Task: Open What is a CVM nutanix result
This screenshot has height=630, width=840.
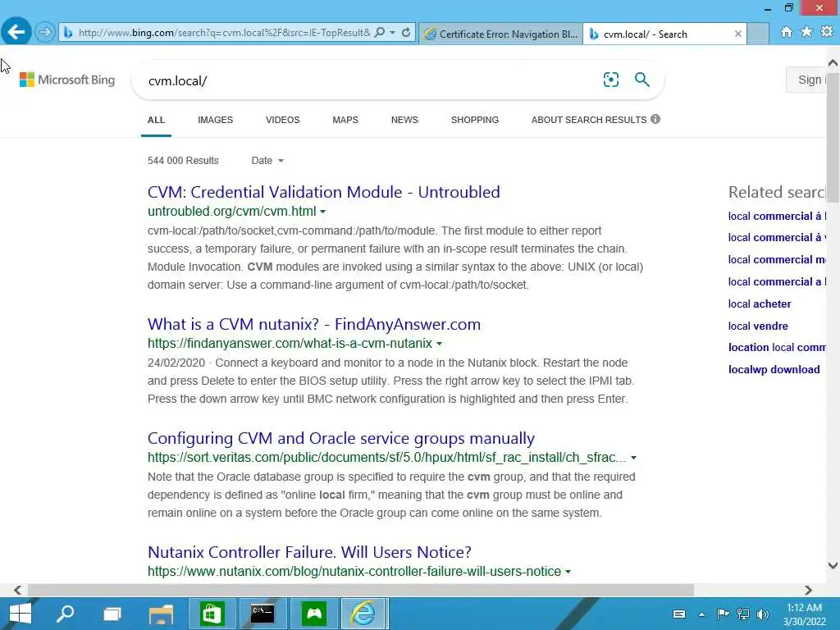Action: (314, 324)
